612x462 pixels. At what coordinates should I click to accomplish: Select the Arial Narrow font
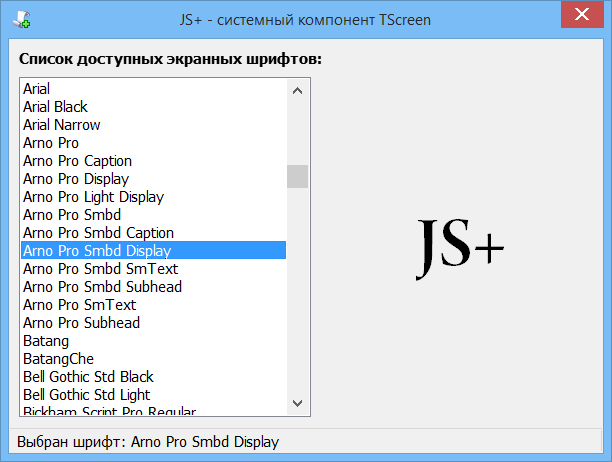[x=153, y=124]
